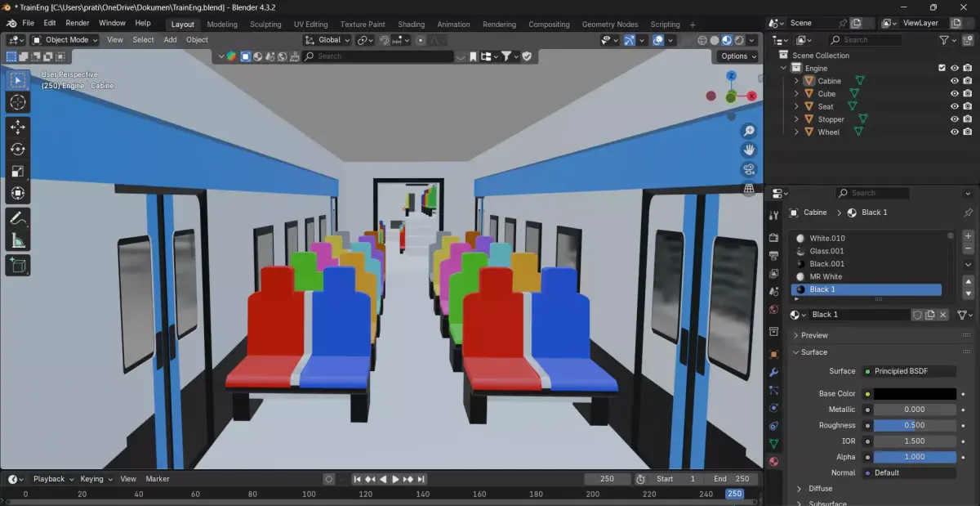Collapse the Engine collection
The image size is (980, 506).
(x=784, y=69)
